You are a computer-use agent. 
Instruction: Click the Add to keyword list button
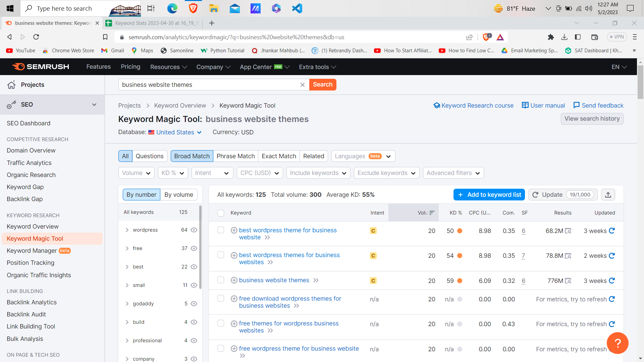point(489,194)
